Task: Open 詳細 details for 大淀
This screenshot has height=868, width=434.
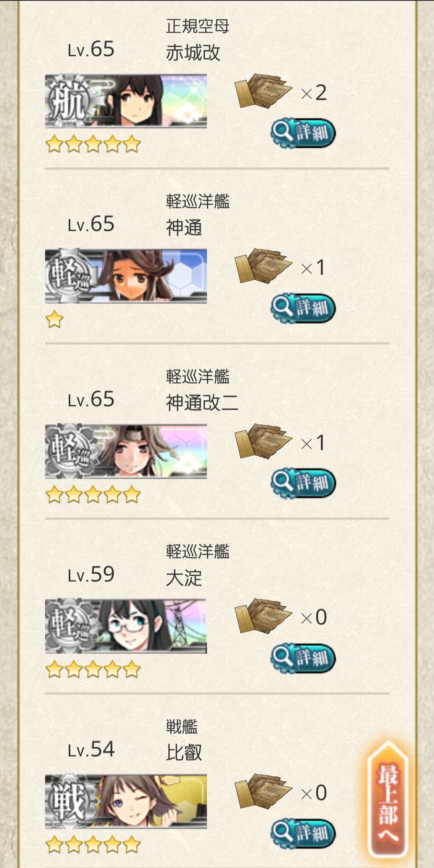Action: click(303, 659)
